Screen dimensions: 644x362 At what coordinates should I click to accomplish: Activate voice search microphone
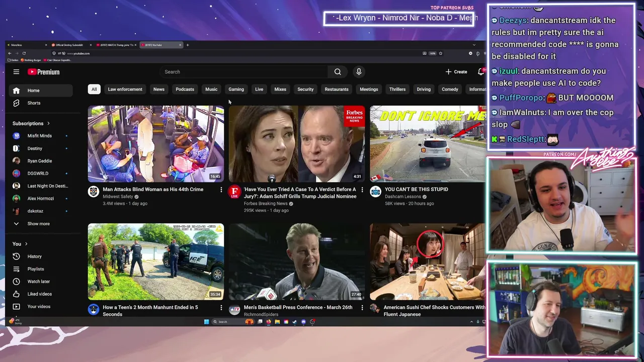point(359,72)
